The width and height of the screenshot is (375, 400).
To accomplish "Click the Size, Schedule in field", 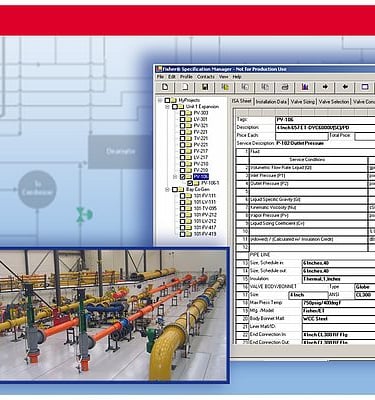I will (338, 263).
